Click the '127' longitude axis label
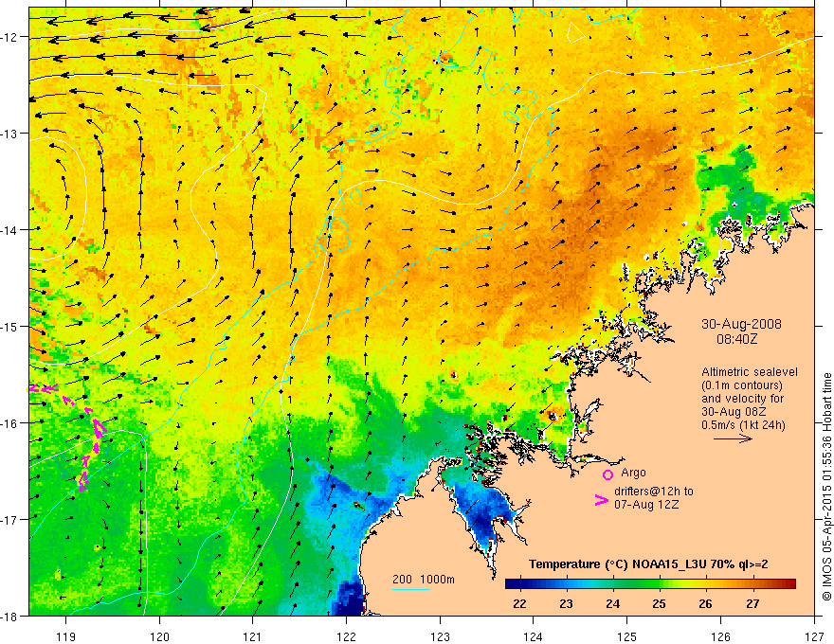 click(814, 636)
